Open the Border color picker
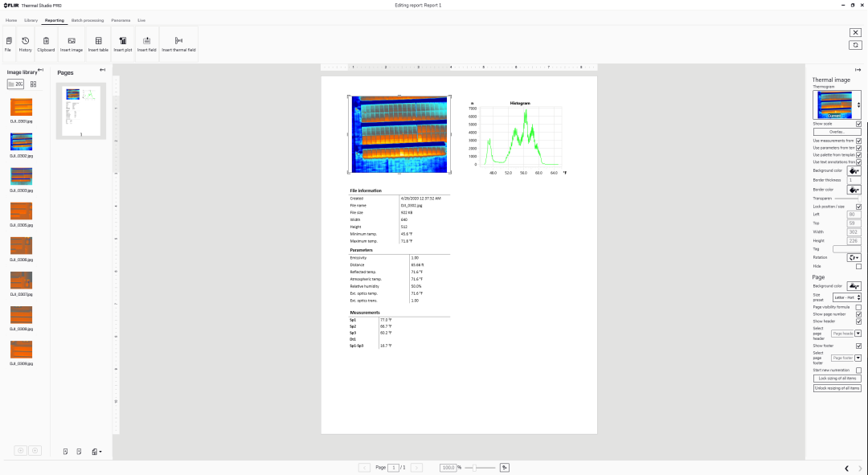Viewport: 868px width, 475px height. (854, 190)
